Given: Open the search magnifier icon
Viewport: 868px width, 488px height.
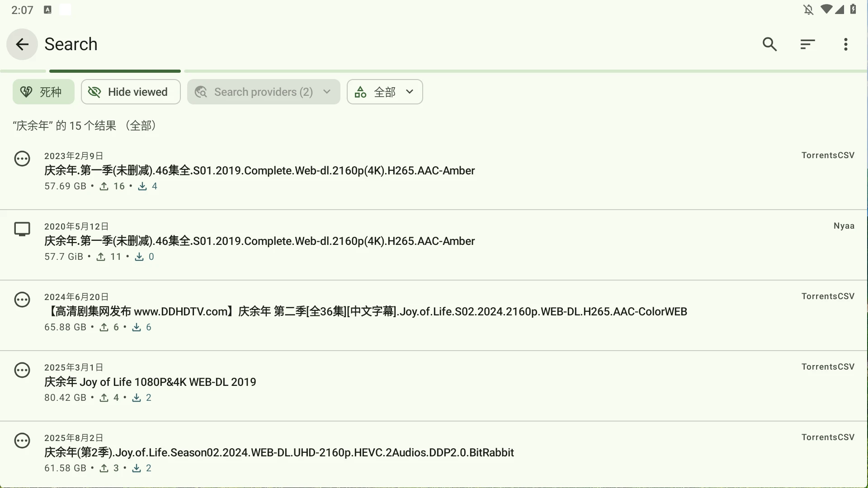Looking at the screenshot, I should tap(769, 44).
